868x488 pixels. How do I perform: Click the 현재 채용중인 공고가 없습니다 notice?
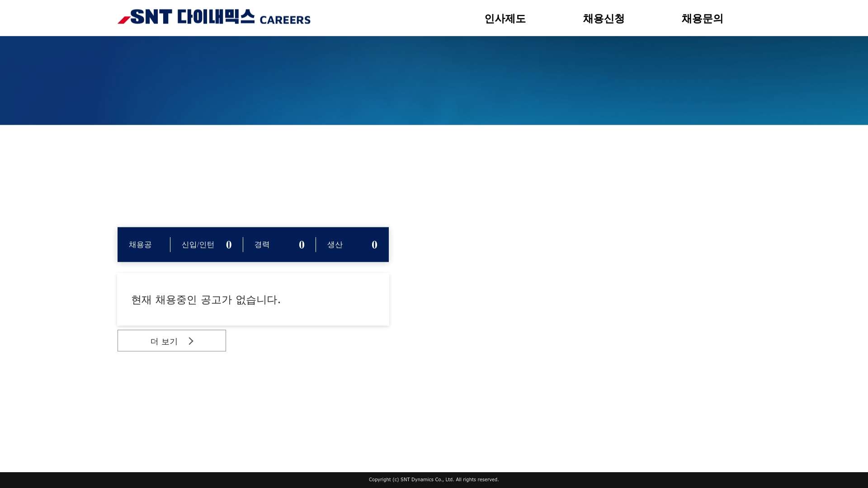click(206, 300)
